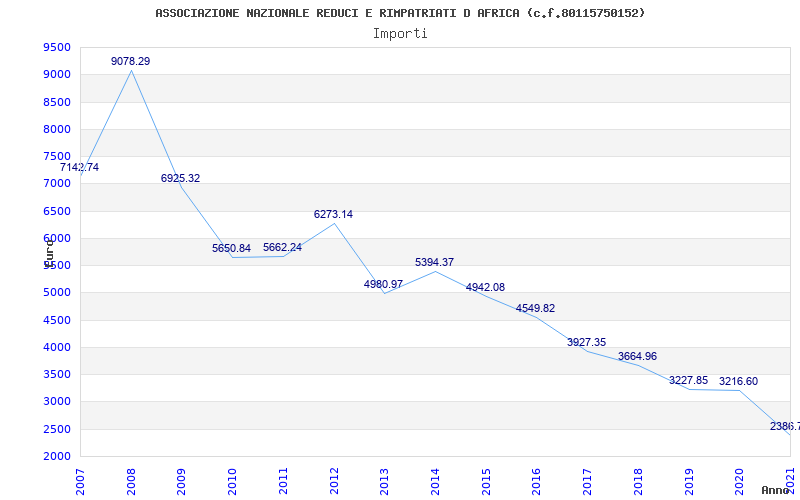Click the y-axis value 4000
This screenshot has height=500, width=800.
57,347
